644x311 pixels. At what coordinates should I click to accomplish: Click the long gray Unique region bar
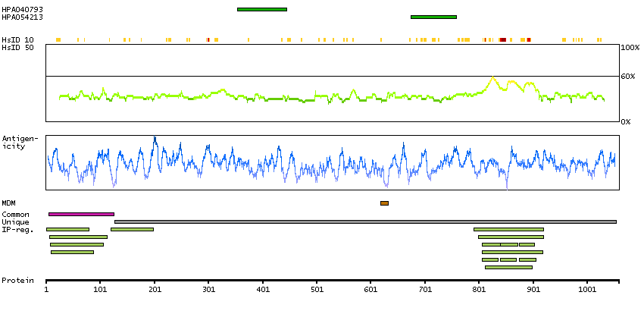click(364, 221)
